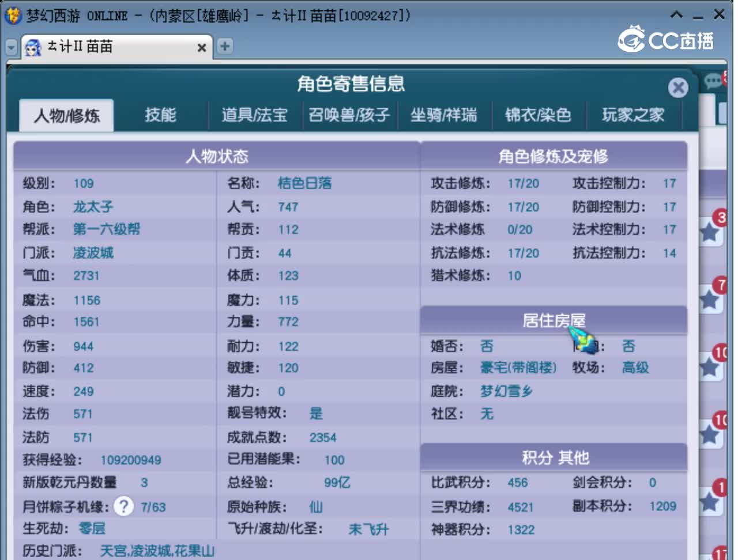Open the 坐骑/祥瑞 tab

pos(445,115)
